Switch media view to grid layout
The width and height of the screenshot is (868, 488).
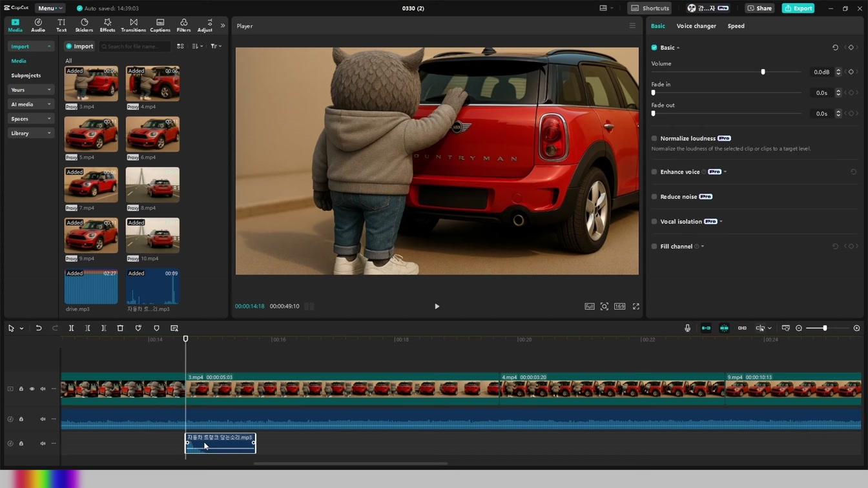(x=180, y=46)
